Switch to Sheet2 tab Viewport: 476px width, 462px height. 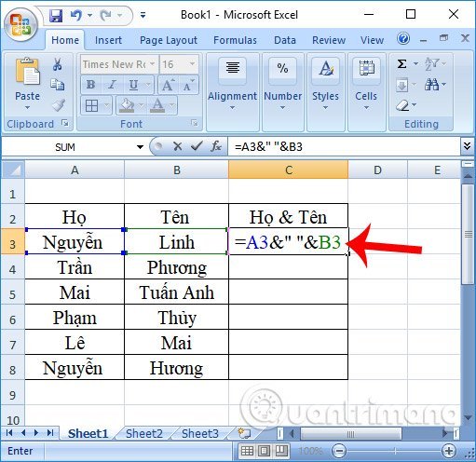coord(144,433)
